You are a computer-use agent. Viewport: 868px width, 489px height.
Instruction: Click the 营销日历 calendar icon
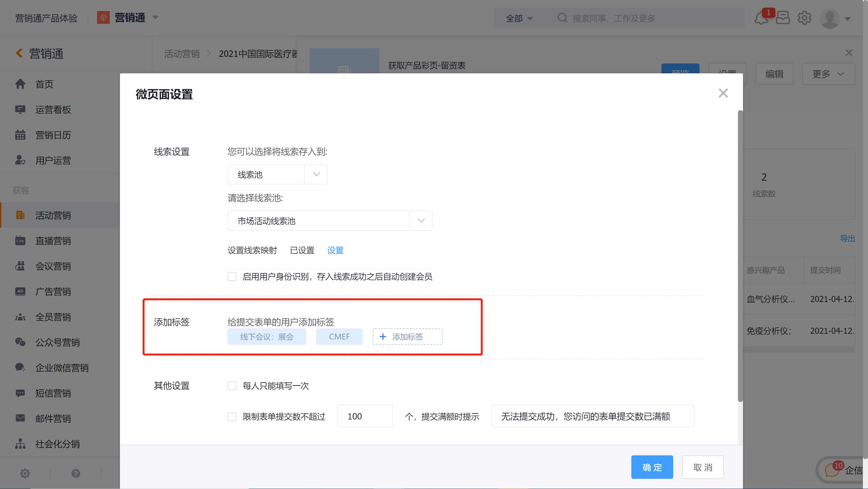20,135
